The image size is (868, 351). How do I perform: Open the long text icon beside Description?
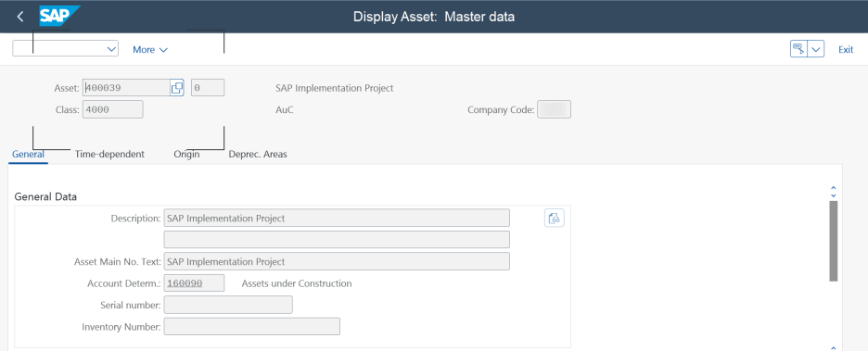point(555,218)
